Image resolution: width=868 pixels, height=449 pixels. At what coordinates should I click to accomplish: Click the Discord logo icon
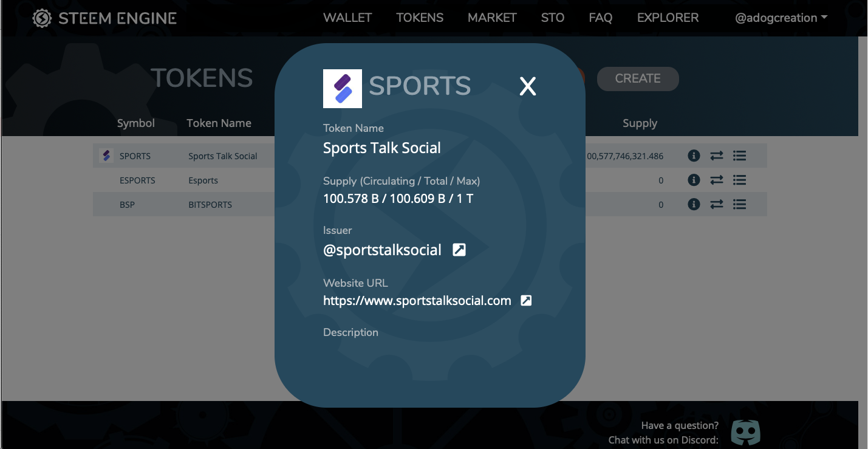(745, 433)
